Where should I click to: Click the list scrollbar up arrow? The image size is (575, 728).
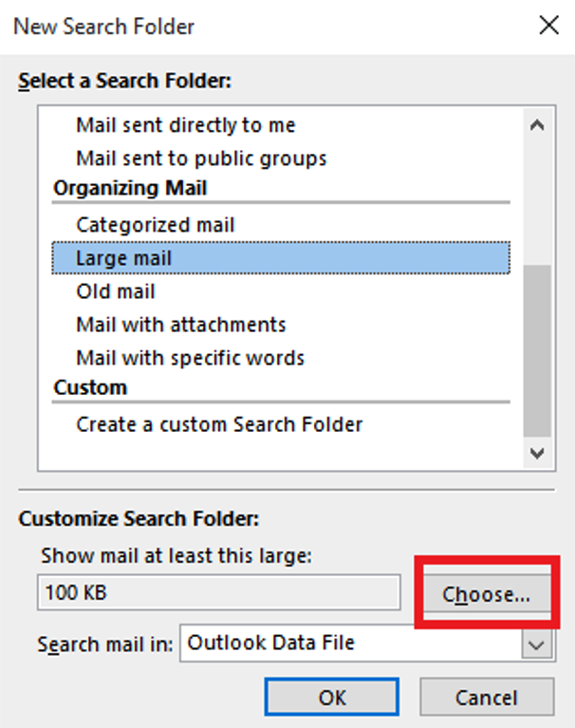tap(537, 125)
